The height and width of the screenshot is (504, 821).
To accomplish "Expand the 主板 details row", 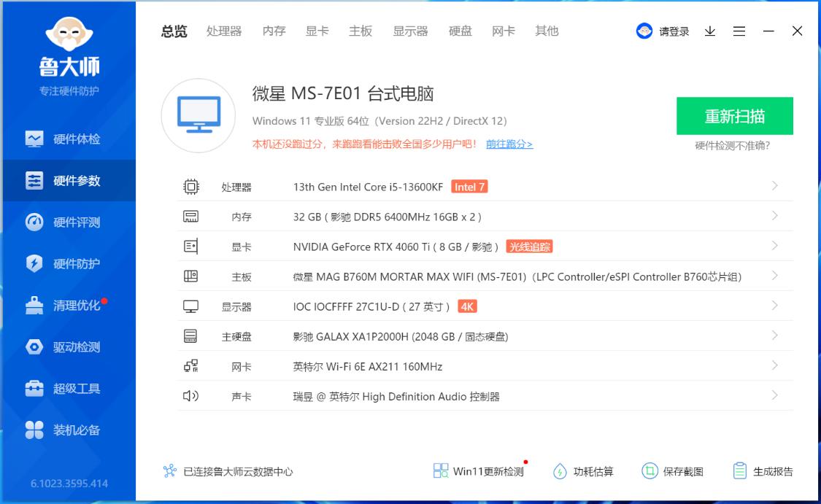I will click(x=774, y=276).
